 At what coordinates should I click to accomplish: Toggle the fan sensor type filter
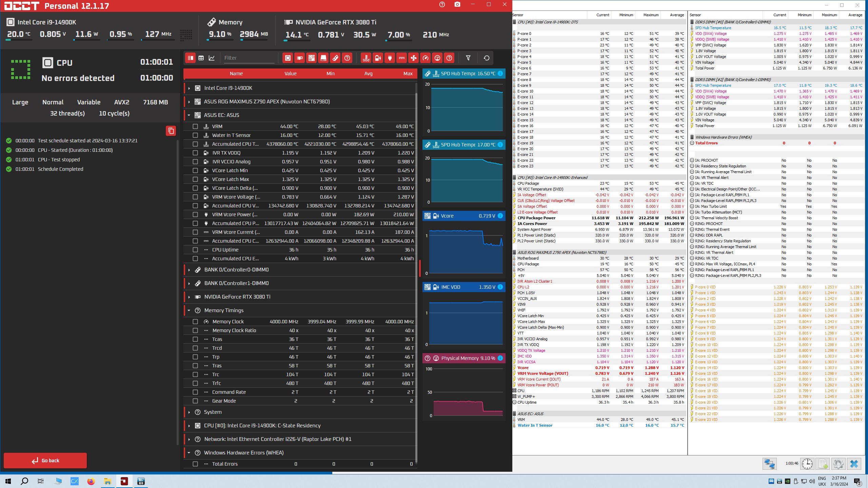(x=413, y=58)
